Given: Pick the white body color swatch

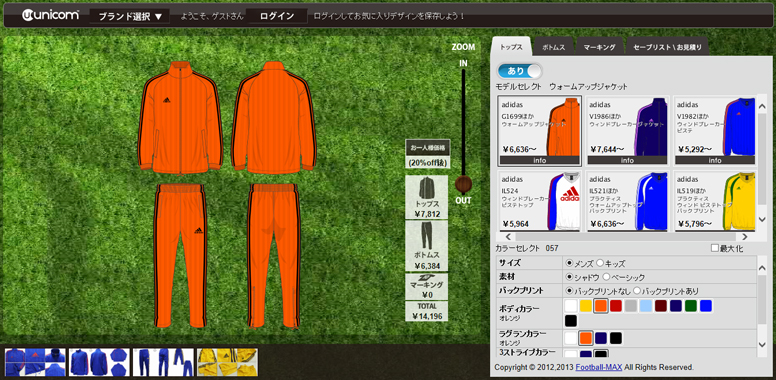Looking at the screenshot, I should tap(571, 306).
